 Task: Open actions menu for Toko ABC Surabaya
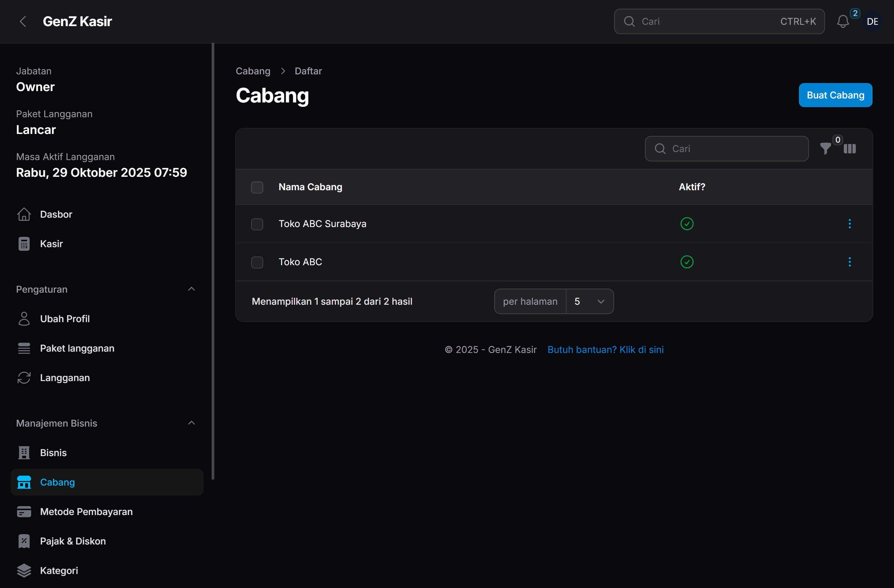(850, 224)
